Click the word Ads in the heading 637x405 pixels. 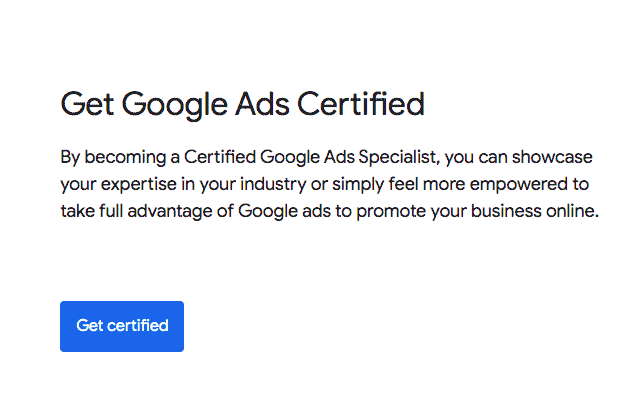tap(267, 104)
